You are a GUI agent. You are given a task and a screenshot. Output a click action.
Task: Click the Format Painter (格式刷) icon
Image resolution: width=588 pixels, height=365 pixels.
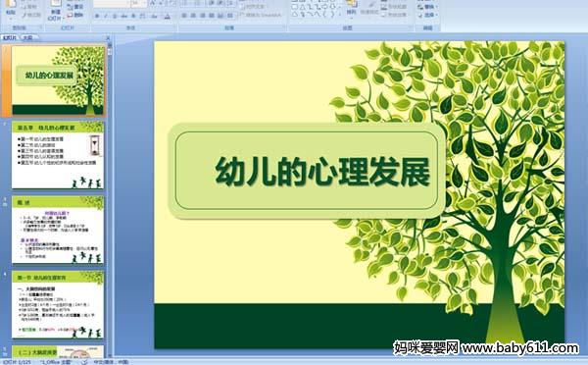click(x=31, y=16)
